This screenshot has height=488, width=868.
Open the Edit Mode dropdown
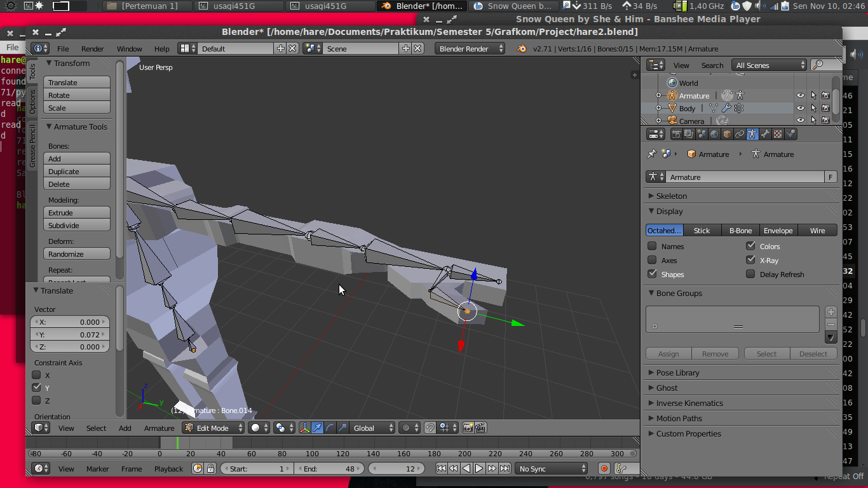pyautogui.click(x=214, y=428)
